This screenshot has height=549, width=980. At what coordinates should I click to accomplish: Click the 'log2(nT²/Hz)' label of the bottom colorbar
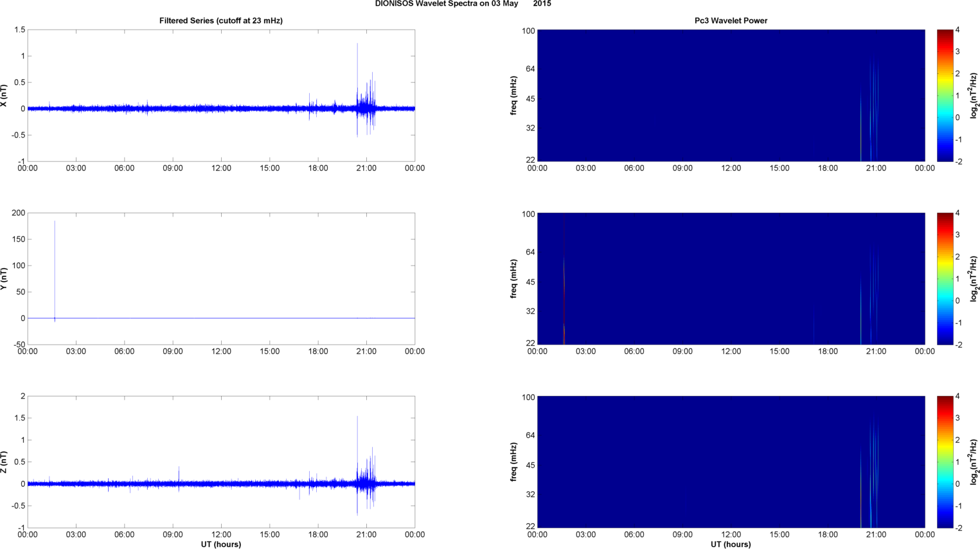pos(974,462)
